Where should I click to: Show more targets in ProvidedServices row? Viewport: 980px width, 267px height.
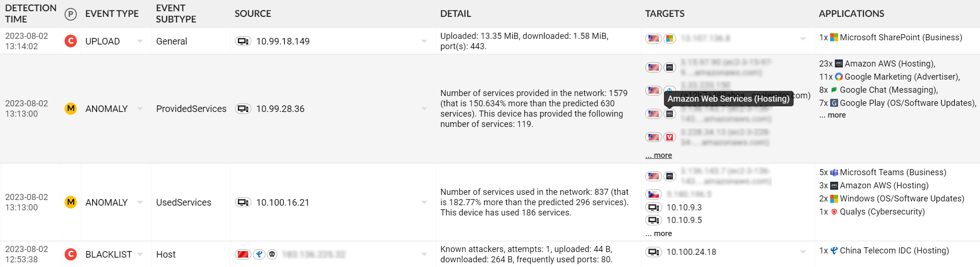pyautogui.click(x=658, y=155)
